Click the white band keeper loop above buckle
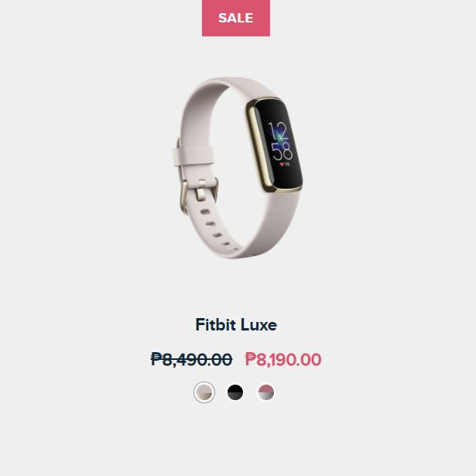 [193, 156]
